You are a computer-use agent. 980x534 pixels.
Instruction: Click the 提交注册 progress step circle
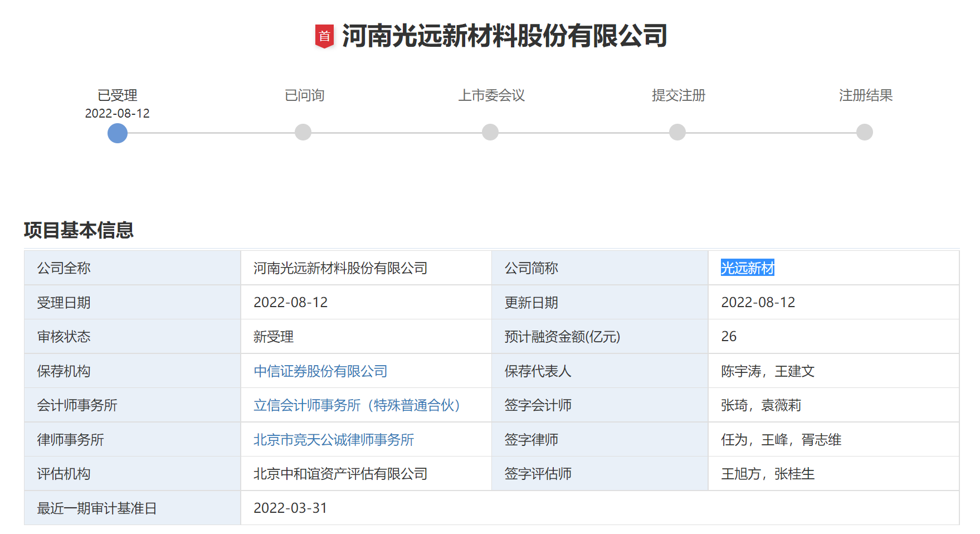[x=677, y=132]
